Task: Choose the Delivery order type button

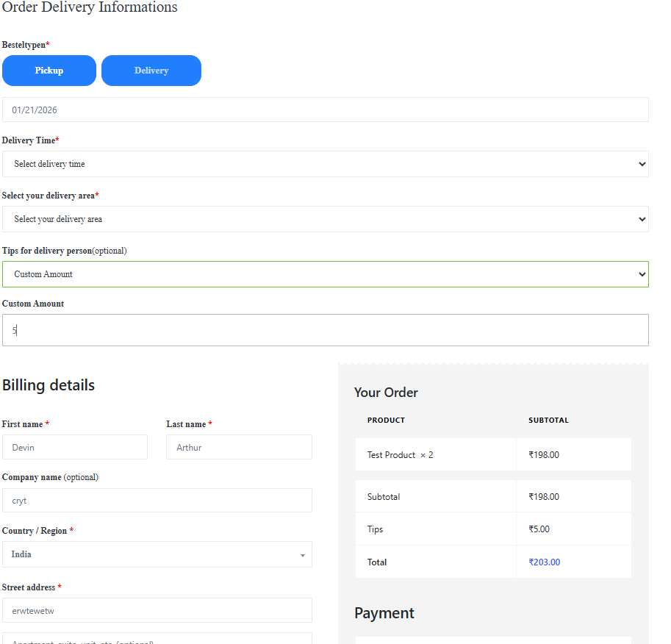Action: tap(151, 71)
